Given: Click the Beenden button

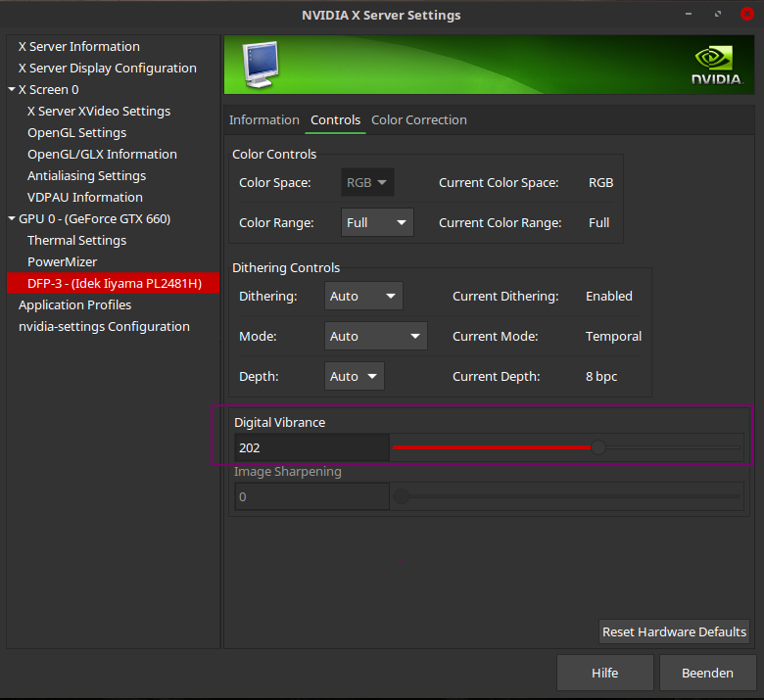Looking at the screenshot, I should pos(707,673).
